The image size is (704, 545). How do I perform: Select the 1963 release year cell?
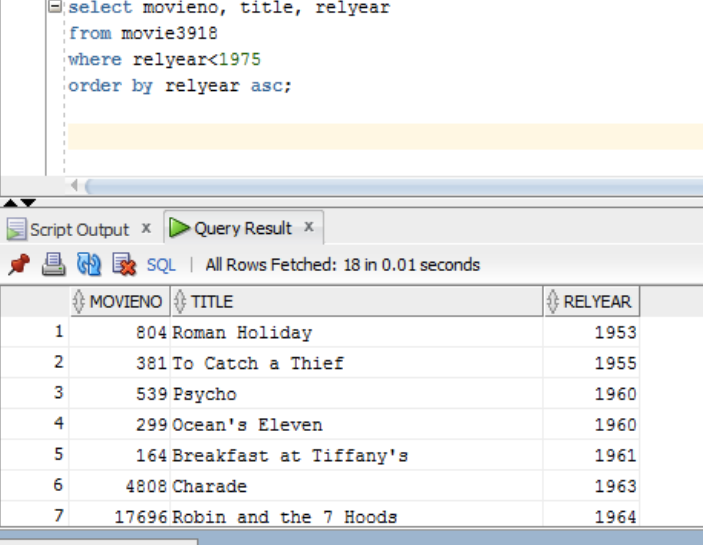point(592,486)
